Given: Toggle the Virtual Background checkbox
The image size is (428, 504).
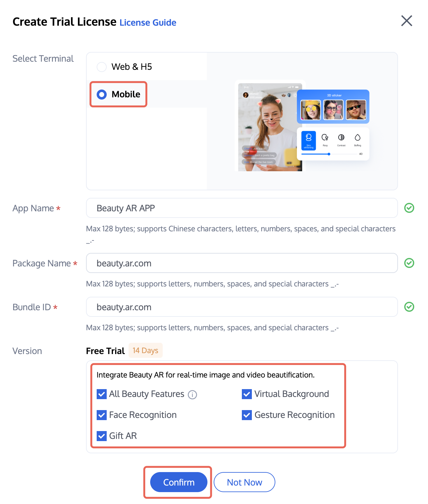Looking at the screenshot, I should coord(247,394).
